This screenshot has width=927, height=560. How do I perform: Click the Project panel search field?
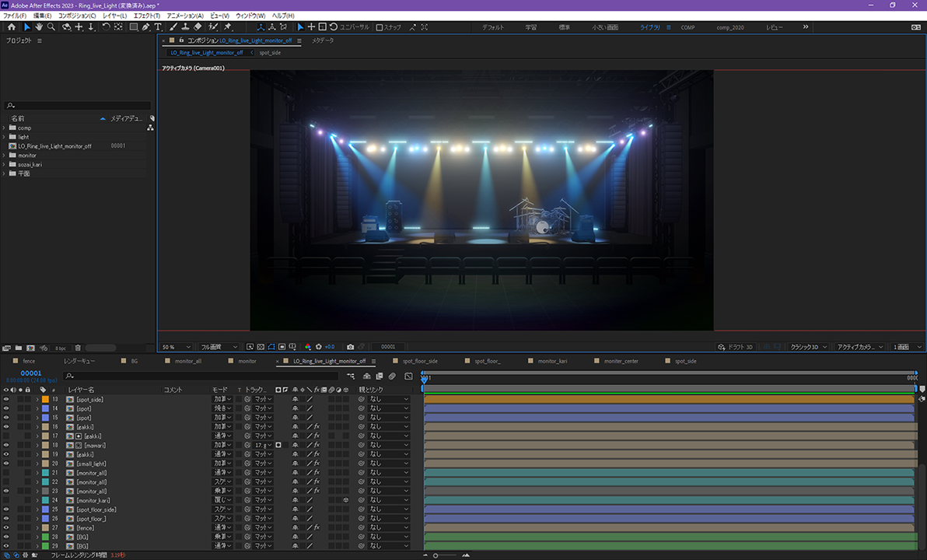click(78, 105)
